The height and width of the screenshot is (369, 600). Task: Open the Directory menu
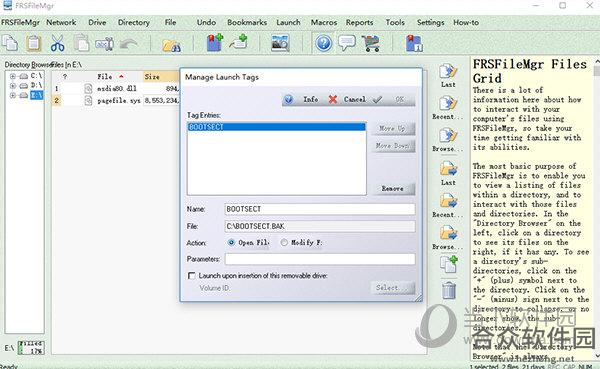[134, 23]
